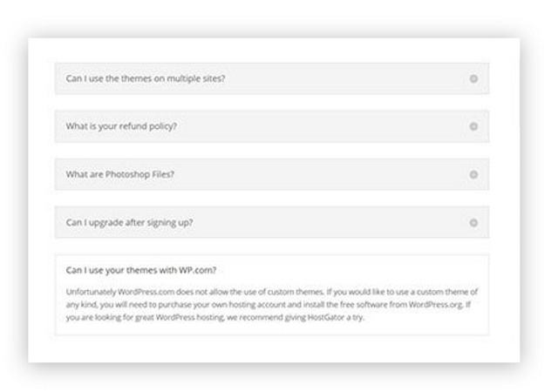The width and height of the screenshot is (558, 392).
Task: Collapse 'Can I use your themes with WP.com?' heading
Action: [x=141, y=270]
